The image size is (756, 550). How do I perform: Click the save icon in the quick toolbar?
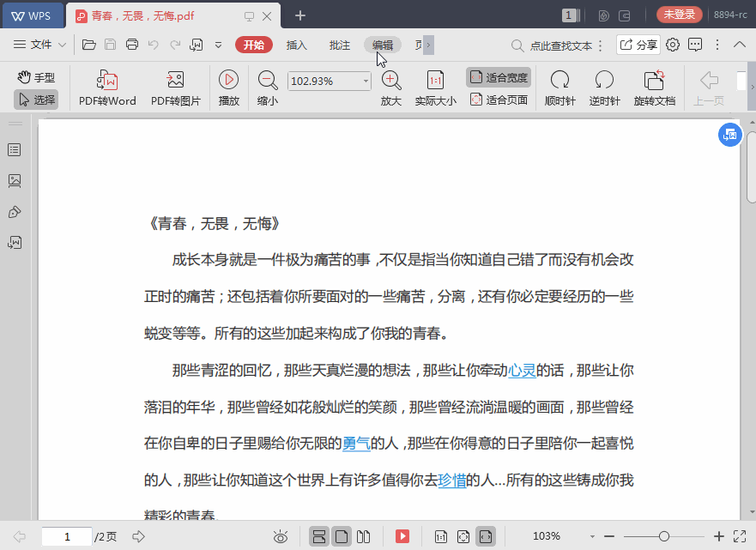click(x=111, y=45)
